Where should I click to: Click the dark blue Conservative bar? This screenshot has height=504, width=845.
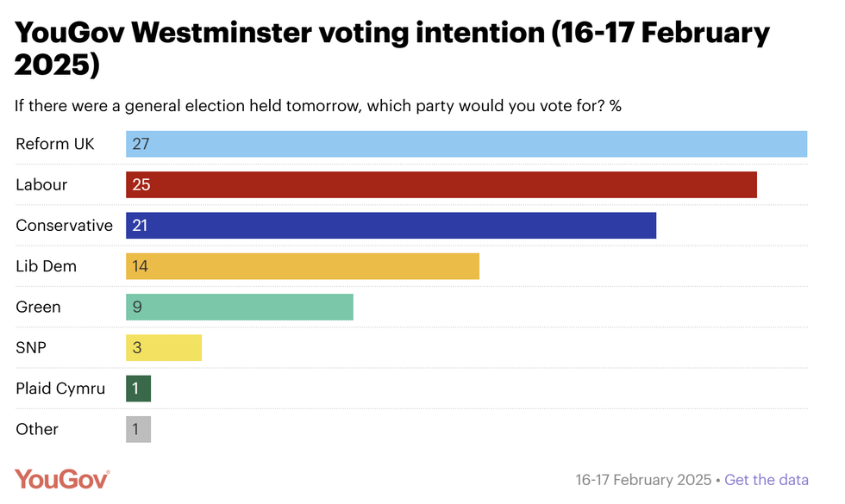tap(391, 226)
